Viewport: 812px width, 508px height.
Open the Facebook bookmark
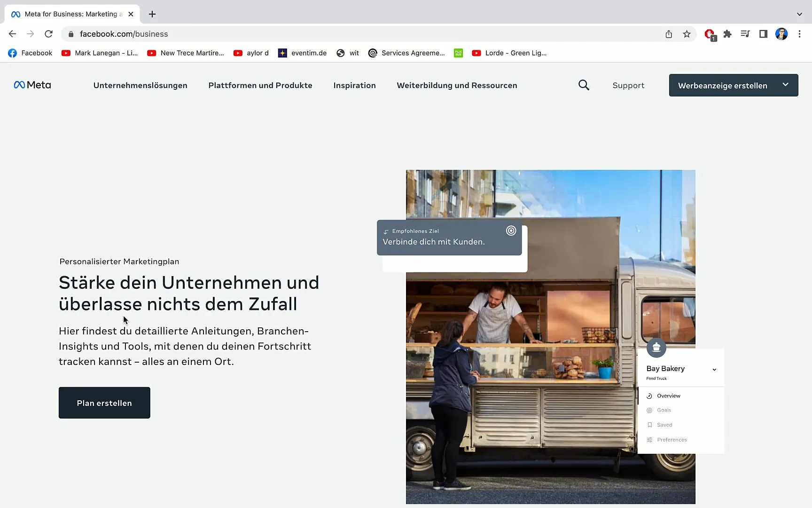click(x=30, y=53)
